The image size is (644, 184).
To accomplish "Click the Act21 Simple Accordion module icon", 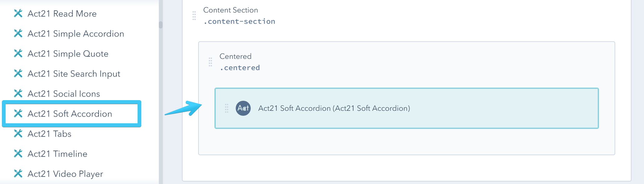I will [19, 33].
